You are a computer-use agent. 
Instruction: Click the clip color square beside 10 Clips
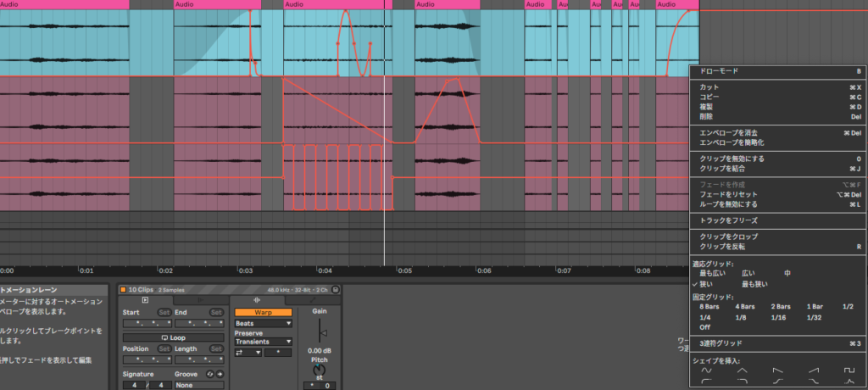tap(124, 289)
